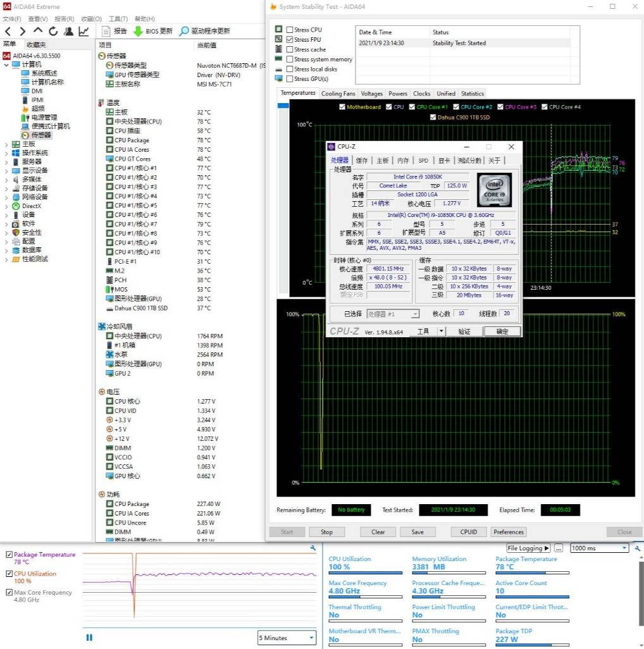Open the CPUID button
Screen dimensions: 644x649
coord(469,532)
